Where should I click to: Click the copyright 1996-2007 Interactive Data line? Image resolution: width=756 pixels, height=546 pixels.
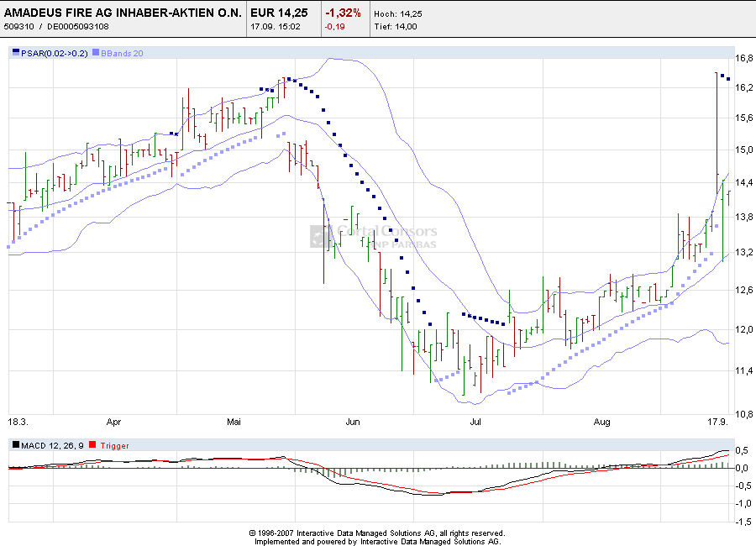[x=377, y=533]
